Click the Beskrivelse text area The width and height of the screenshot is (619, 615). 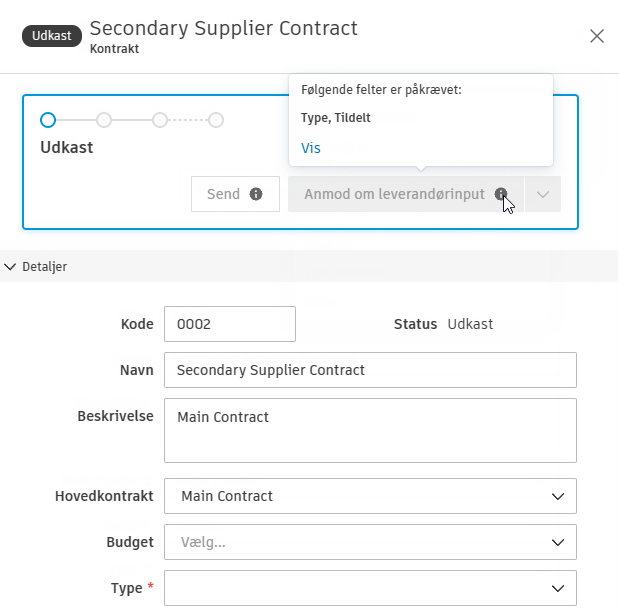[370, 431]
